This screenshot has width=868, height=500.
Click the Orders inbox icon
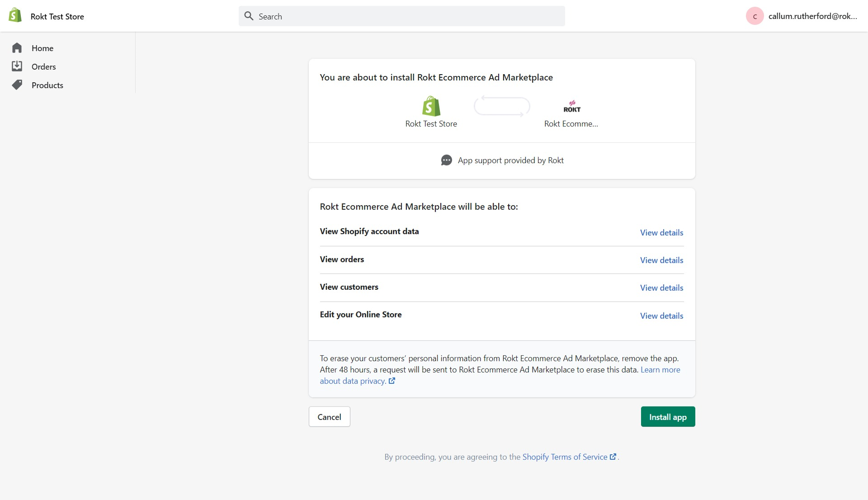point(17,66)
